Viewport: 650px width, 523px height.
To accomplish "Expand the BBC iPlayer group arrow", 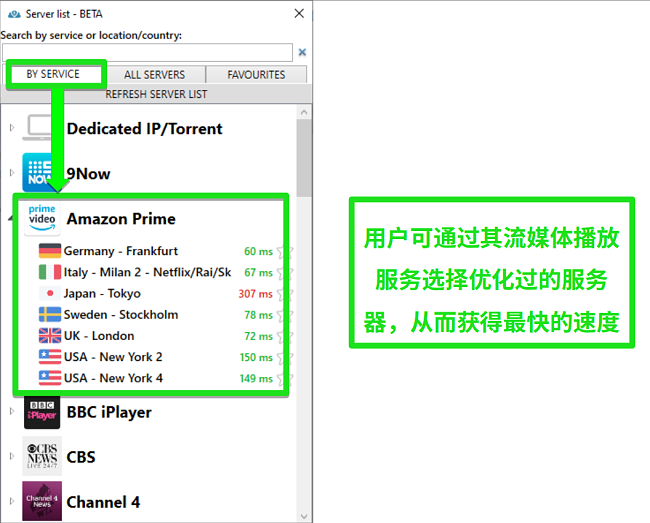I will pos(12,411).
